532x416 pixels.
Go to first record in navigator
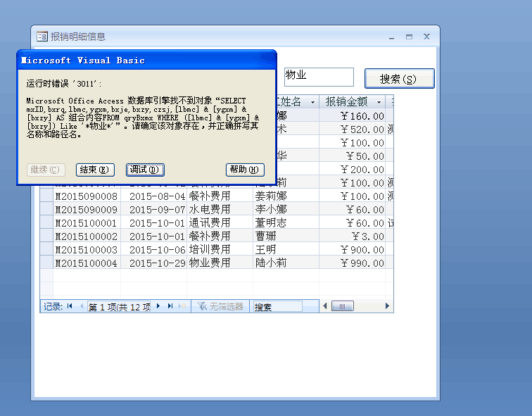click(70, 306)
